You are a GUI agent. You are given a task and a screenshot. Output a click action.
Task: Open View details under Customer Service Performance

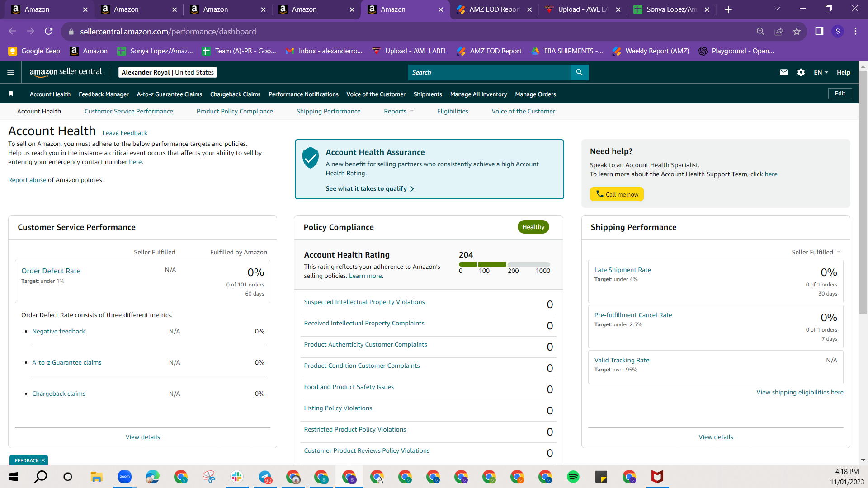pos(143,437)
